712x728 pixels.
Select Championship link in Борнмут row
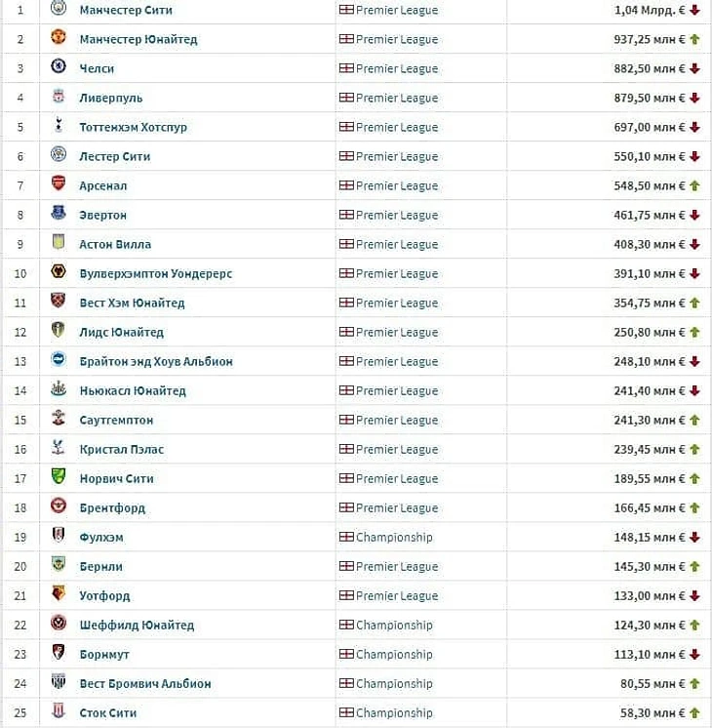tap(394, 654)
